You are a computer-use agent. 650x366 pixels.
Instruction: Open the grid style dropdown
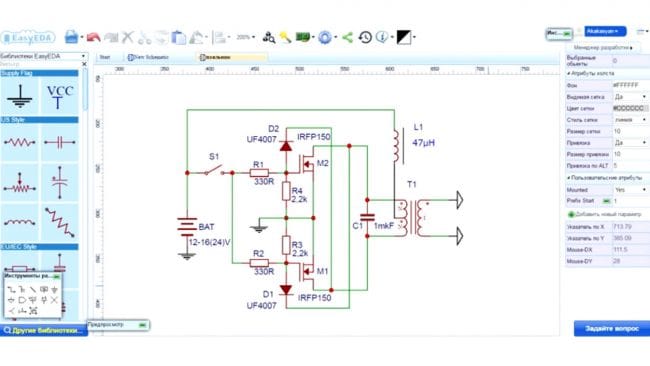click(x=631, y=120)
